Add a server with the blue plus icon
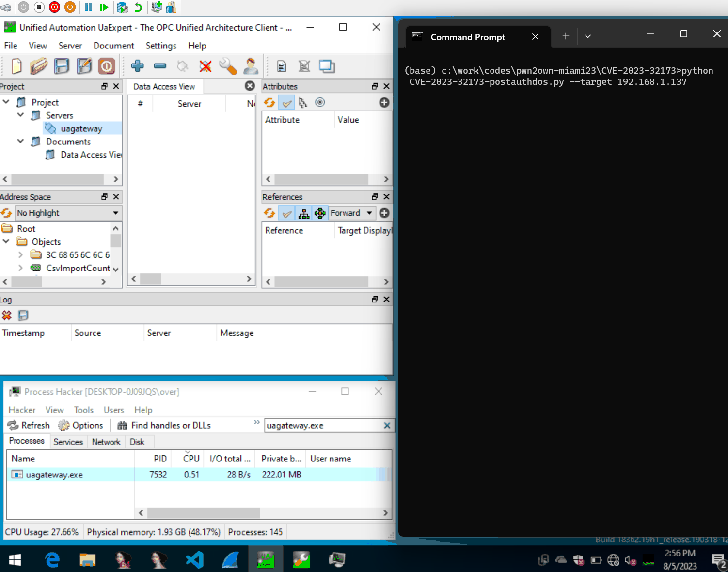 (138, 66)
